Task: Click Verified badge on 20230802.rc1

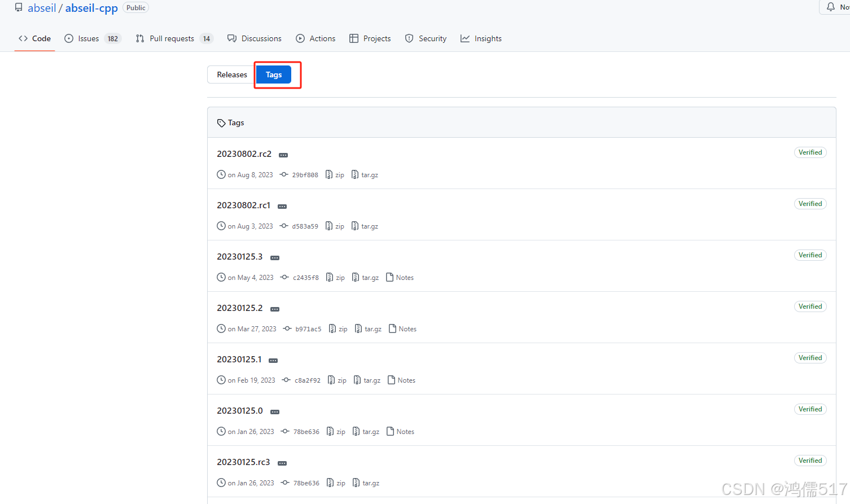Action: 810,204
